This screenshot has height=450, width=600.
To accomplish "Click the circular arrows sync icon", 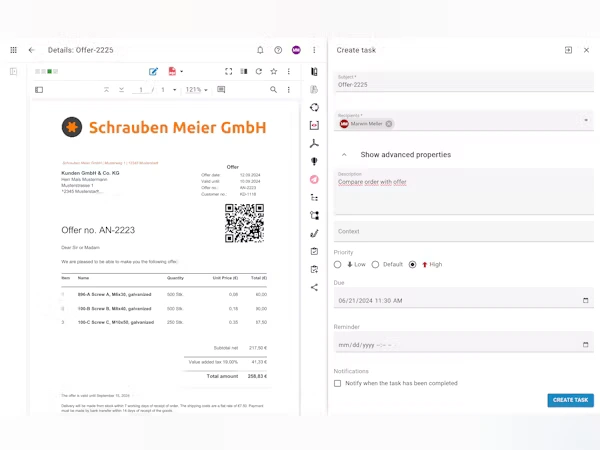I will coord(314,108).
